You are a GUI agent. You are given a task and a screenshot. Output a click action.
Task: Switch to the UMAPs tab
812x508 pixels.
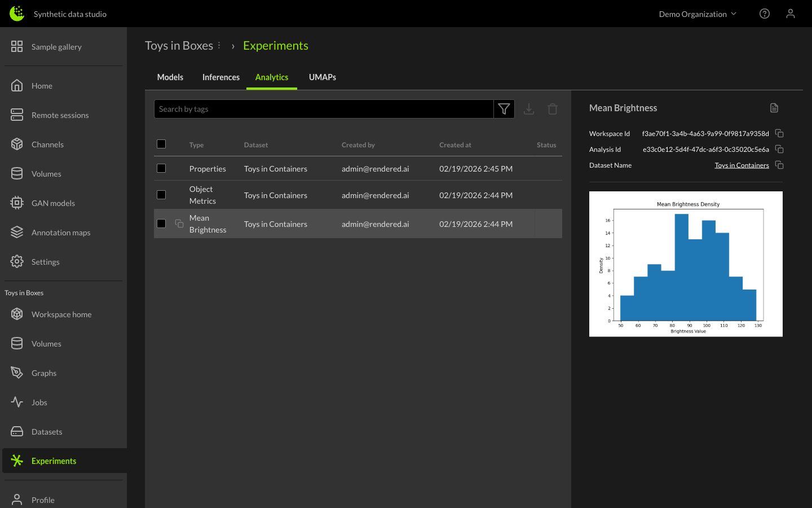pyautogui.click(x=323, y=77)
